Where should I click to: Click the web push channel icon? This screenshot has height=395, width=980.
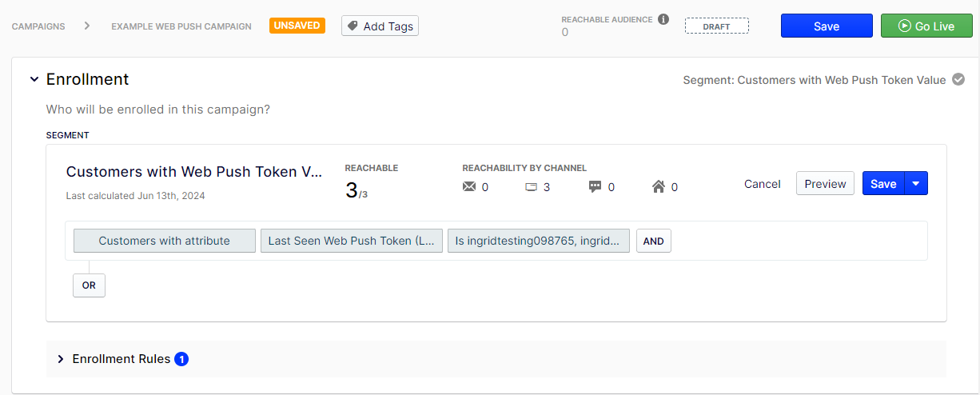531,187
